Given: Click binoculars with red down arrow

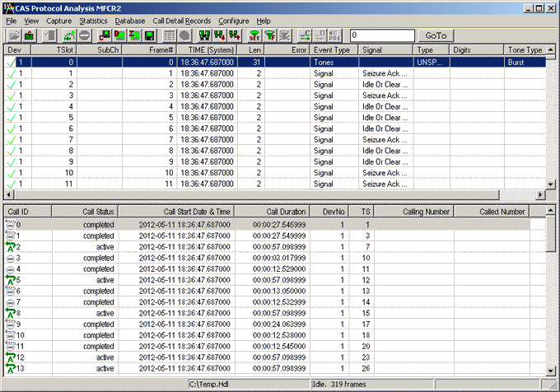Looking at the screenshot, I should click(x=219, y=35).
